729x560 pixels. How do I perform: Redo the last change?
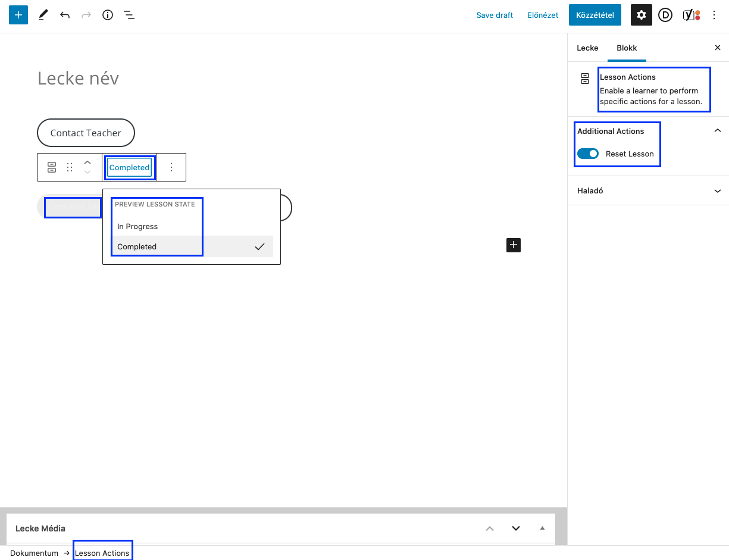coord(86,15)
